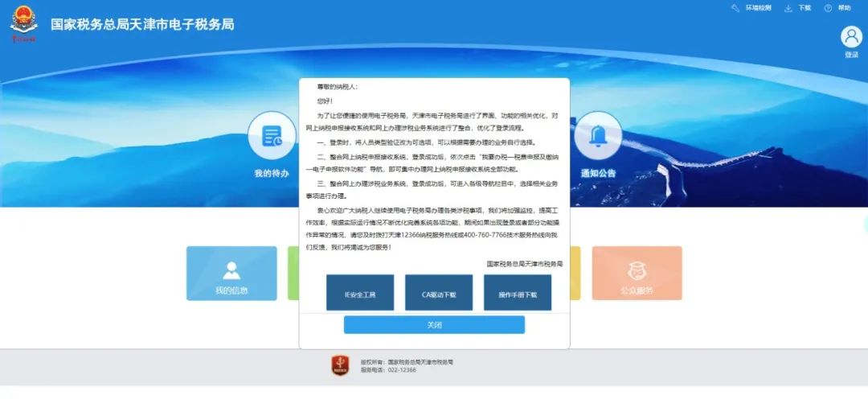868x420 pixels.
Task: Open the 下载 download link
Action: click(x=798, y=8)
